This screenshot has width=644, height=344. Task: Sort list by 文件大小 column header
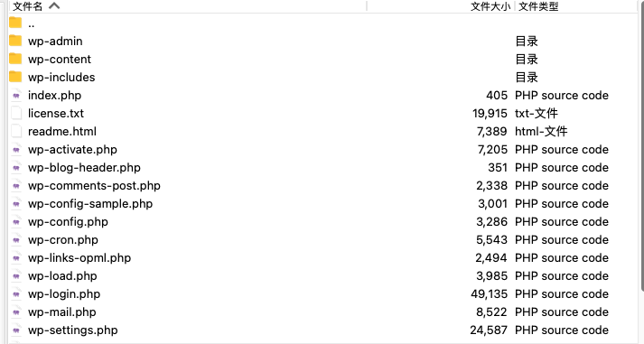point(490,6)
